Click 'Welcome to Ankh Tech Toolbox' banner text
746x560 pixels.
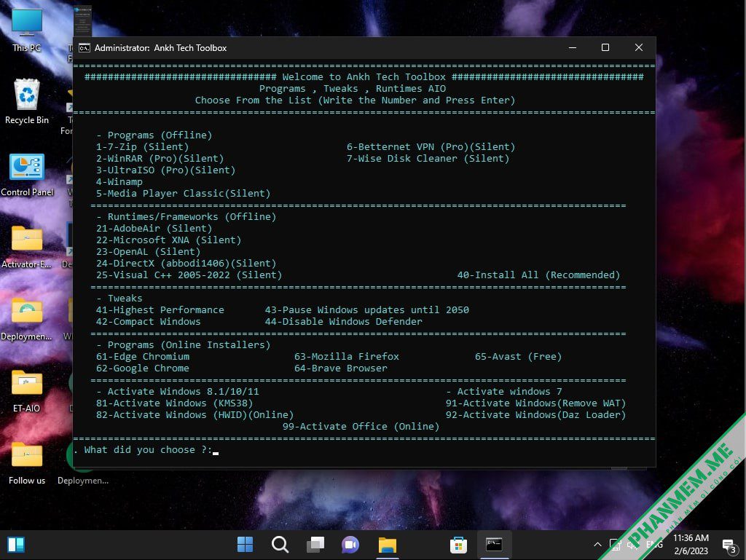[x=364, y=77]
